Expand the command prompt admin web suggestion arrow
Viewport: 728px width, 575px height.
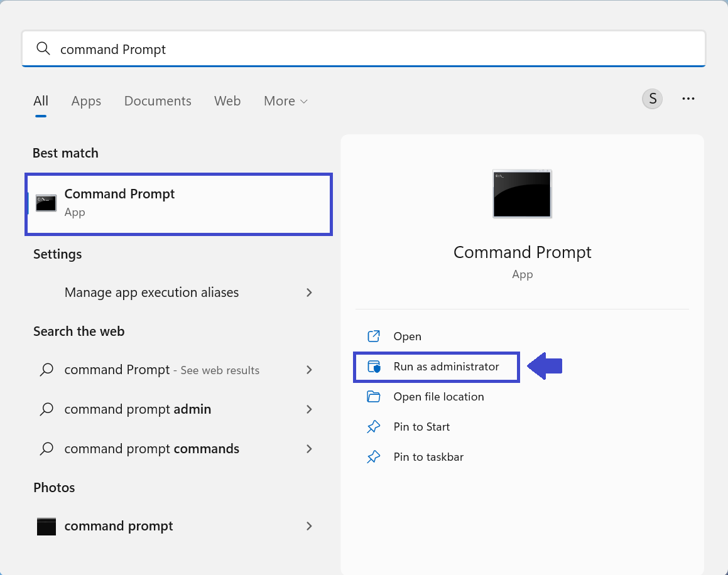tap(309, 409)
